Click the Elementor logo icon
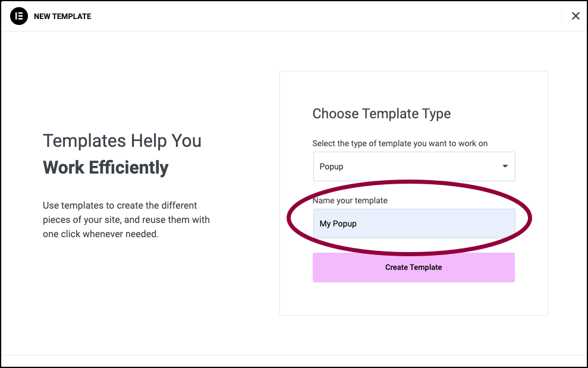 [x=19, y=16]
